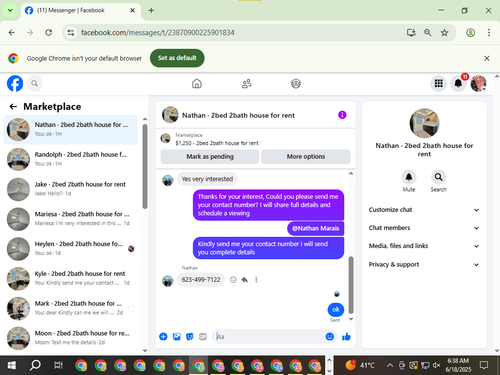Click the address bar URL
This screenshot has height=375, width=500.
pos(158,33)
